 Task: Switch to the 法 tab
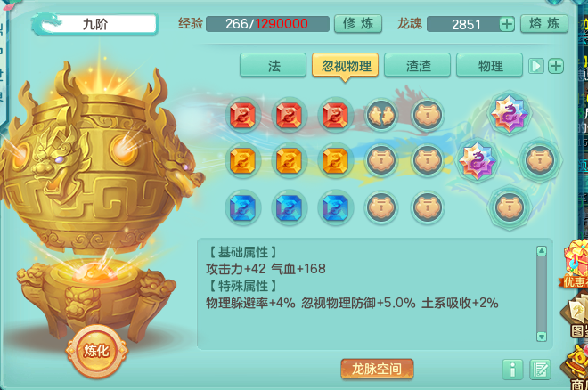point(274,66)
